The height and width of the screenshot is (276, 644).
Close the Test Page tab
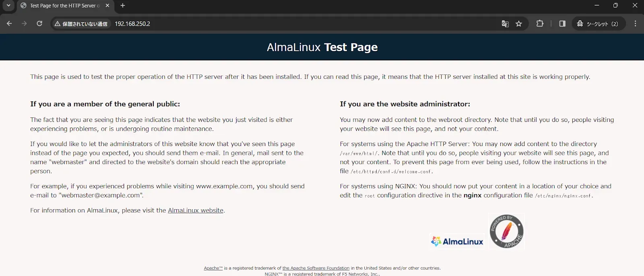click(x=107, y=6)
